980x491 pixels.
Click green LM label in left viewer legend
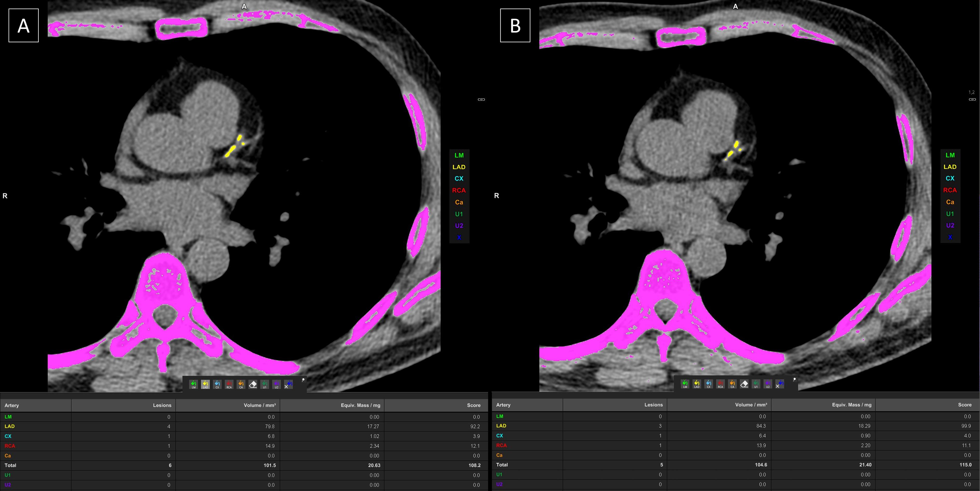pos(459,155)
